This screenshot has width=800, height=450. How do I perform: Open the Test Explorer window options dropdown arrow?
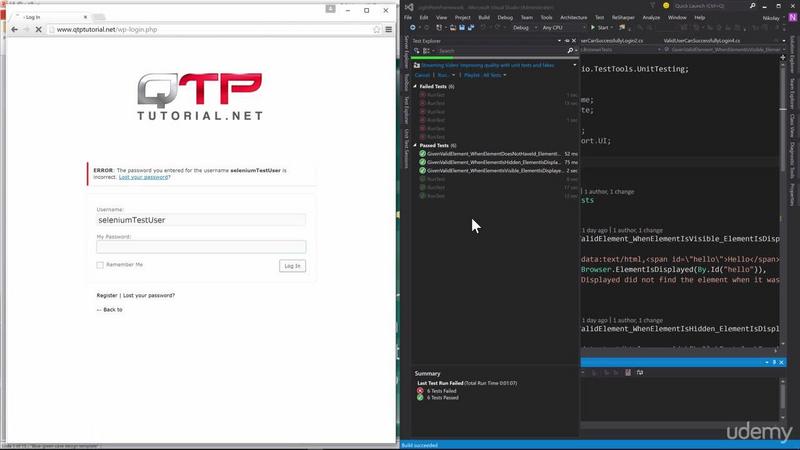point(560,41)
